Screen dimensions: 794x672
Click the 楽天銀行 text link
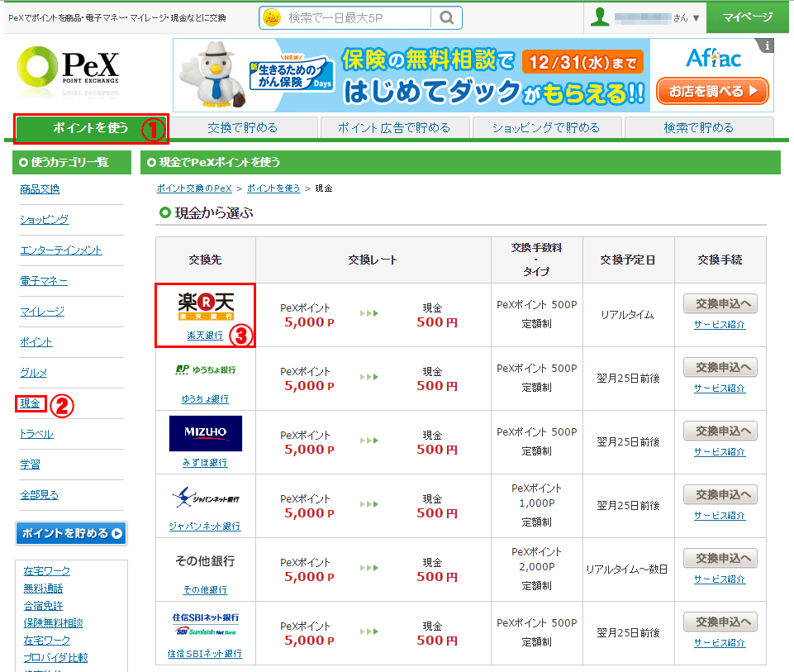tap(205, 336)
